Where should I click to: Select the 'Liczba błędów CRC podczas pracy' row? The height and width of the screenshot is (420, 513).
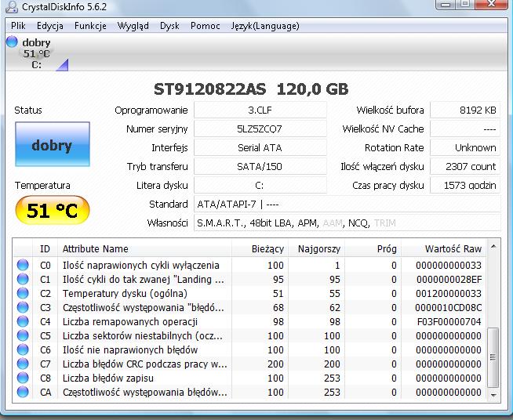tap(249, 364)
